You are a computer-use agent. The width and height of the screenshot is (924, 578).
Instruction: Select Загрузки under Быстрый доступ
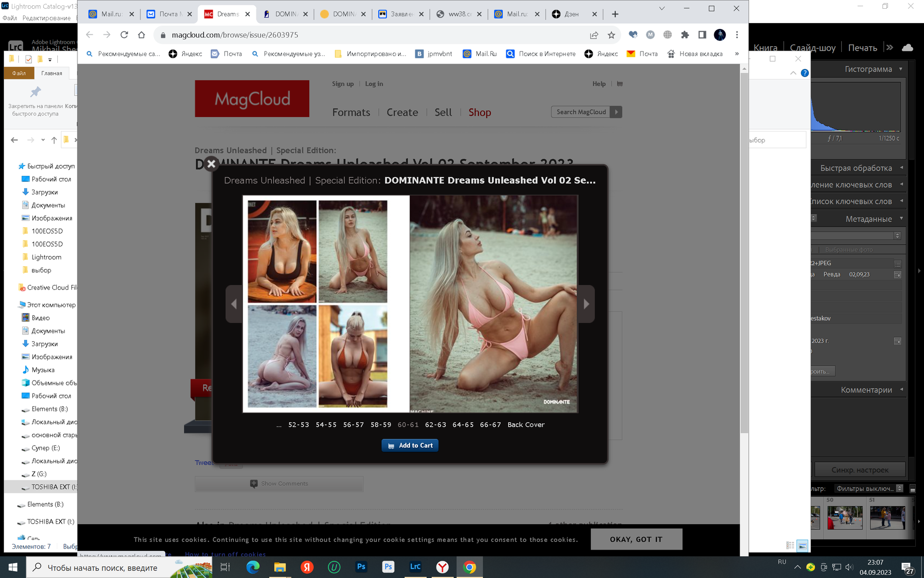pos(45,192)
